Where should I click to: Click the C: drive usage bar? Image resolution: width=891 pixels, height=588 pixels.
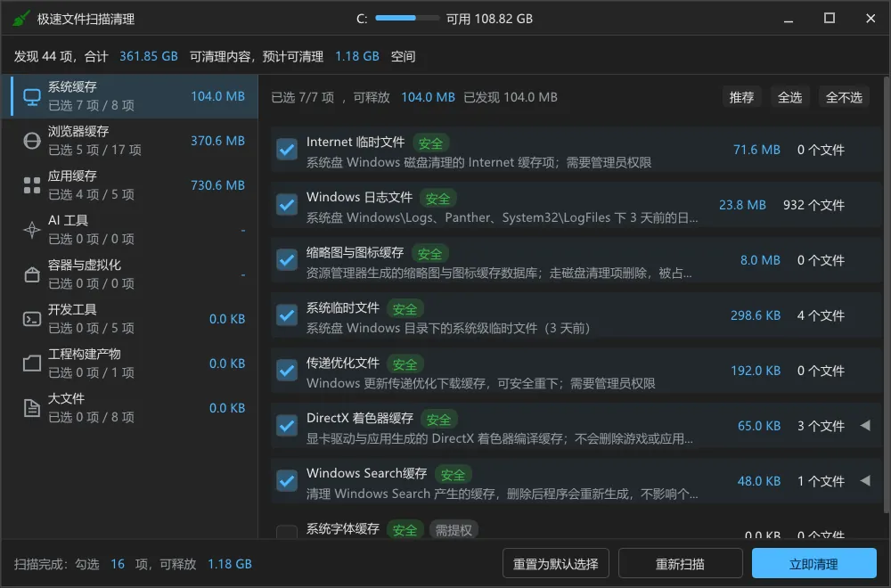click(407, 18)
